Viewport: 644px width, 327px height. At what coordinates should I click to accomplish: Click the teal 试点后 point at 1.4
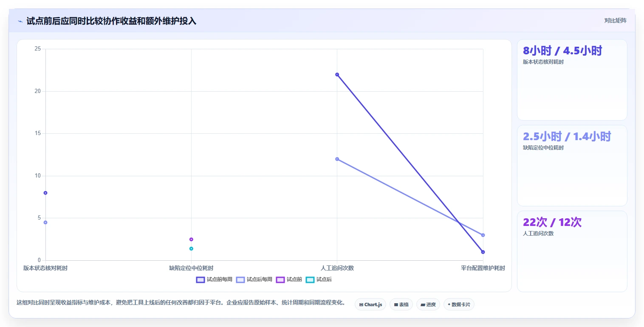[191, 248]
